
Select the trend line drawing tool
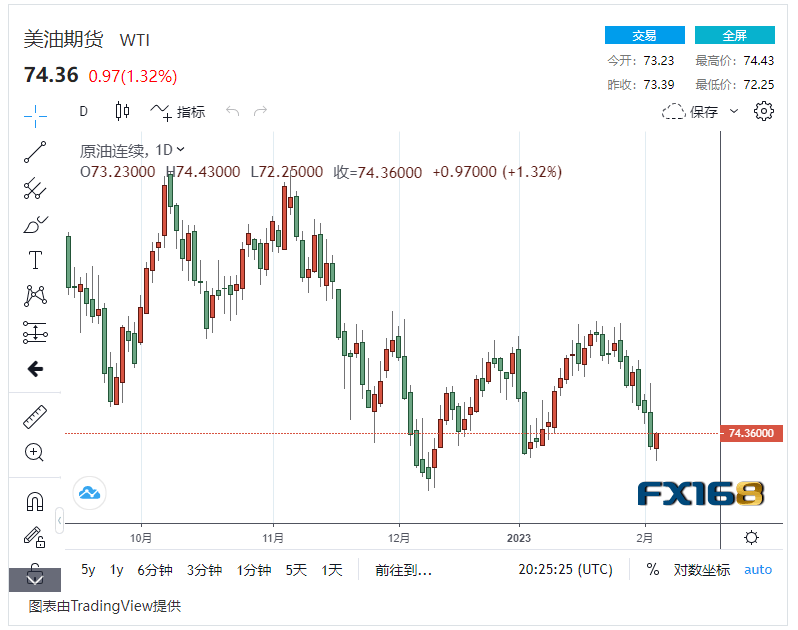[x=35, y=152]
